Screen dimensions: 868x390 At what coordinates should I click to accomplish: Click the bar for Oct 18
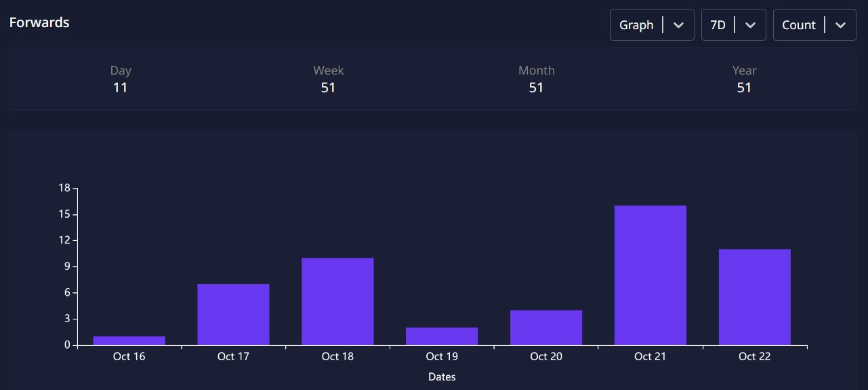click(337, 302)
